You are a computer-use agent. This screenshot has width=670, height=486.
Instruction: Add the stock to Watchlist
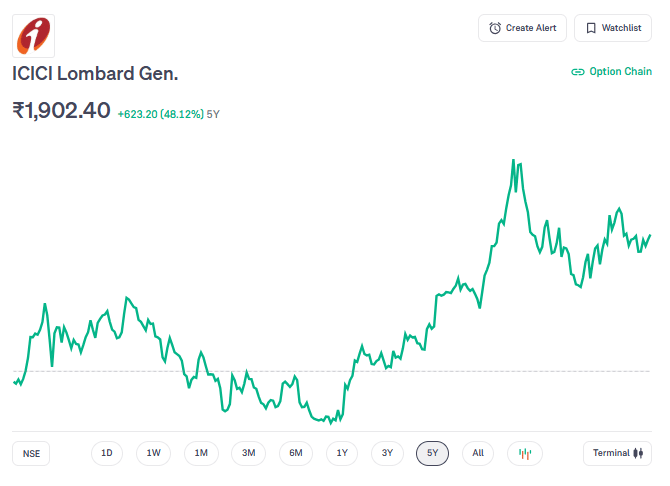[612, 28]
